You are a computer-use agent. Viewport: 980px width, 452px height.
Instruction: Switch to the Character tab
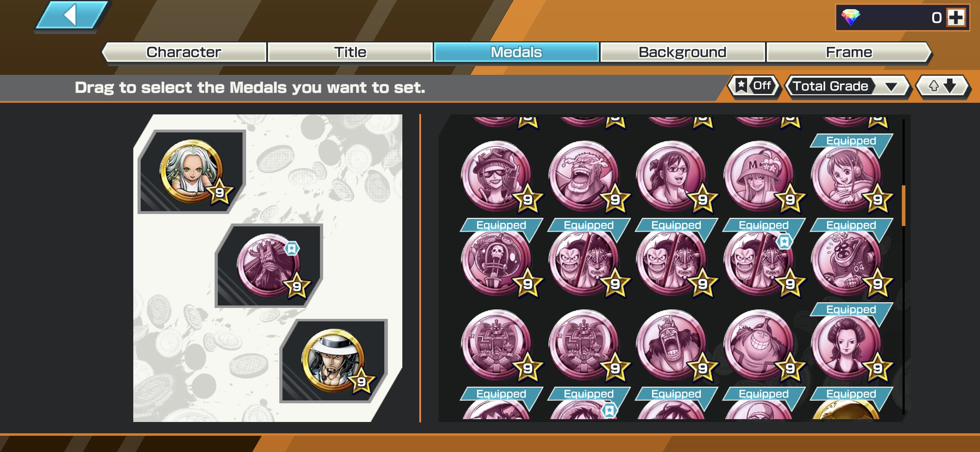pyautogui.click(x=184, y=52)
